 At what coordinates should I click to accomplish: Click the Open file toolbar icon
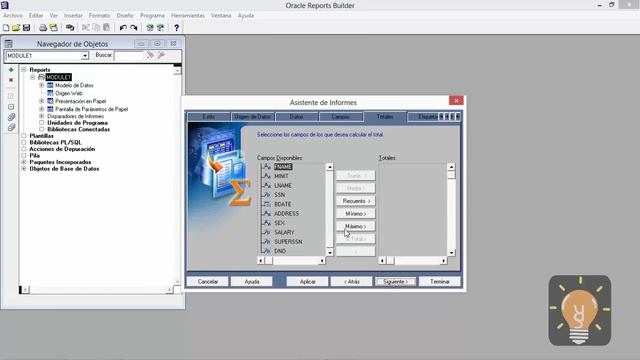point(16,28)
